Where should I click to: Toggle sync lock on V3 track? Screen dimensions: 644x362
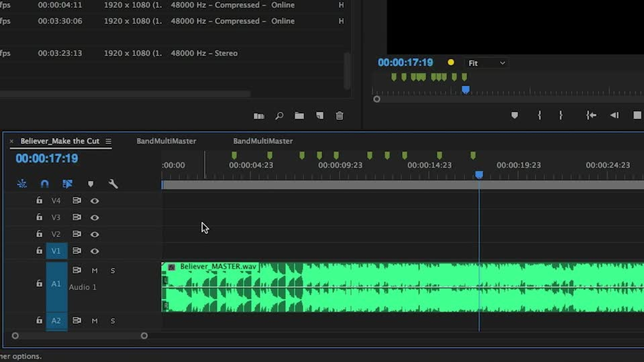[77, 217]
